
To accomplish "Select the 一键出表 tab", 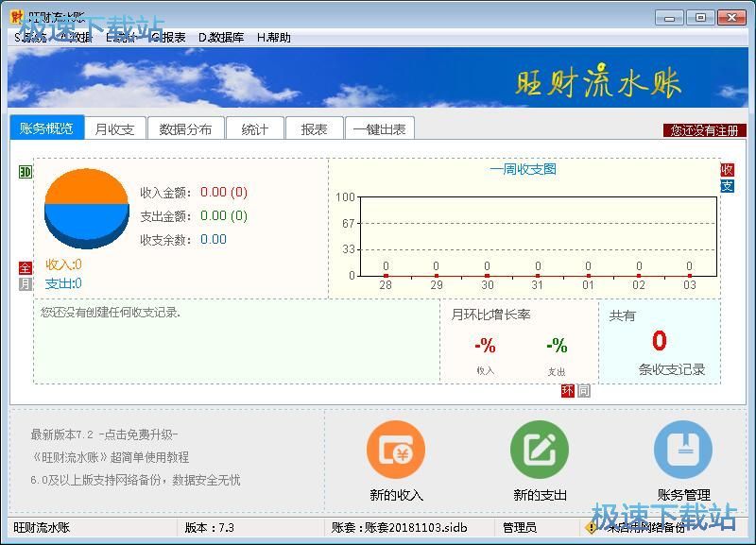I will pos(380,129).
